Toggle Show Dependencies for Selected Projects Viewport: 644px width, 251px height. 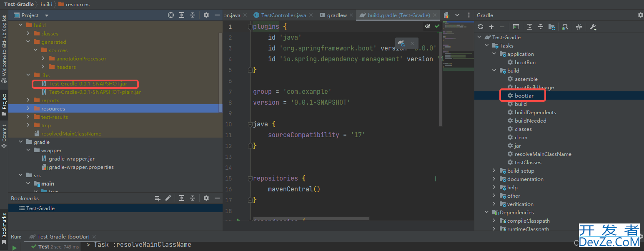click(551, 27)
